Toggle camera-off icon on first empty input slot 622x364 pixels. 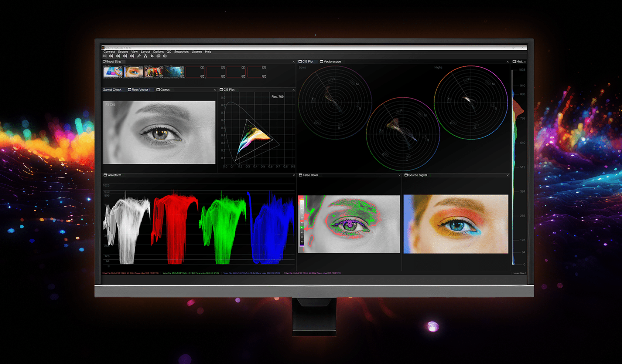[202, 67]
